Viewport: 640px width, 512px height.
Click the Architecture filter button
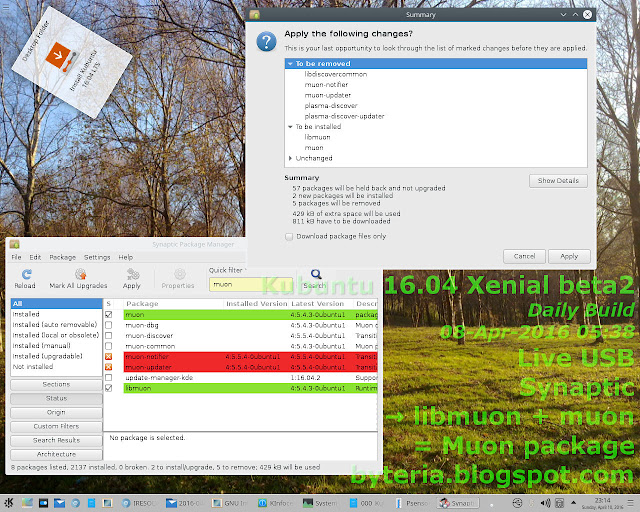56,454
